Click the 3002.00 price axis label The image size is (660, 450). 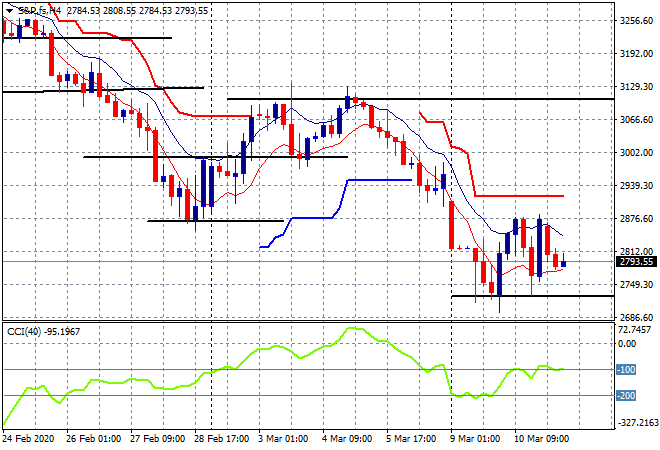(636, 152)
